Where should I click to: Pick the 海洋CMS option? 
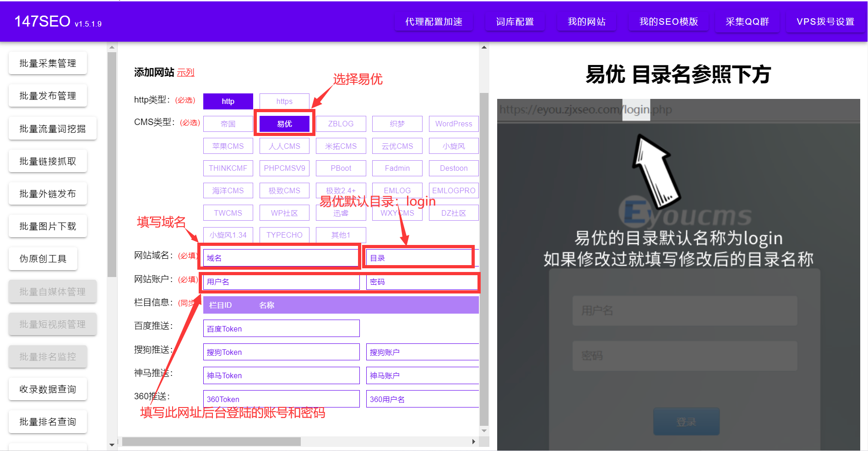coord(228,190)
